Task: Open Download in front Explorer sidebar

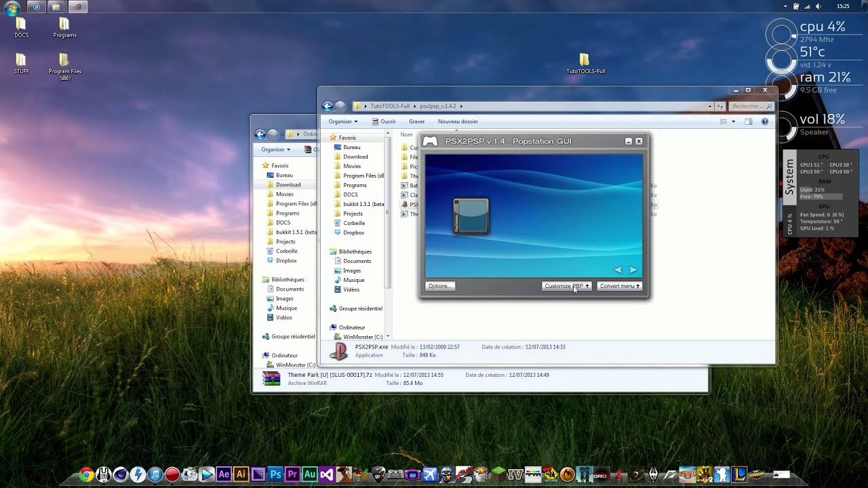Action: (351, 157)
